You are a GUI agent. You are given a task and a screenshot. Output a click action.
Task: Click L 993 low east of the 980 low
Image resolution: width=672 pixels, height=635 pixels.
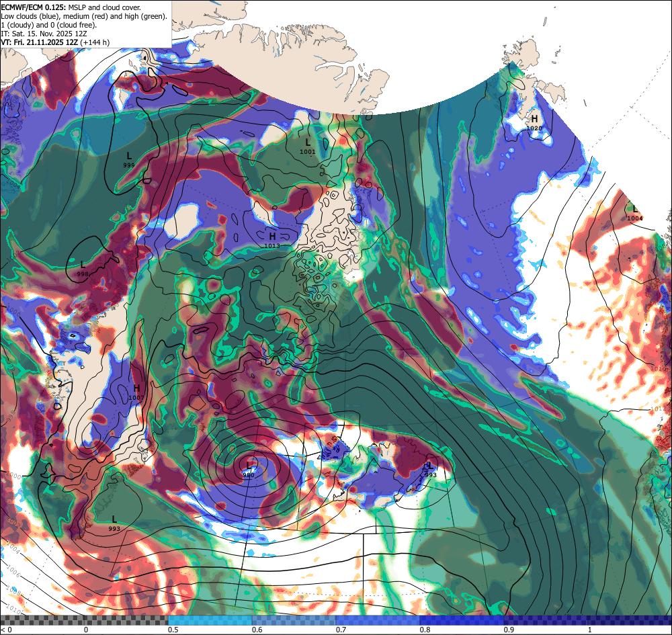pyautogui.click(x=431, y=470)
